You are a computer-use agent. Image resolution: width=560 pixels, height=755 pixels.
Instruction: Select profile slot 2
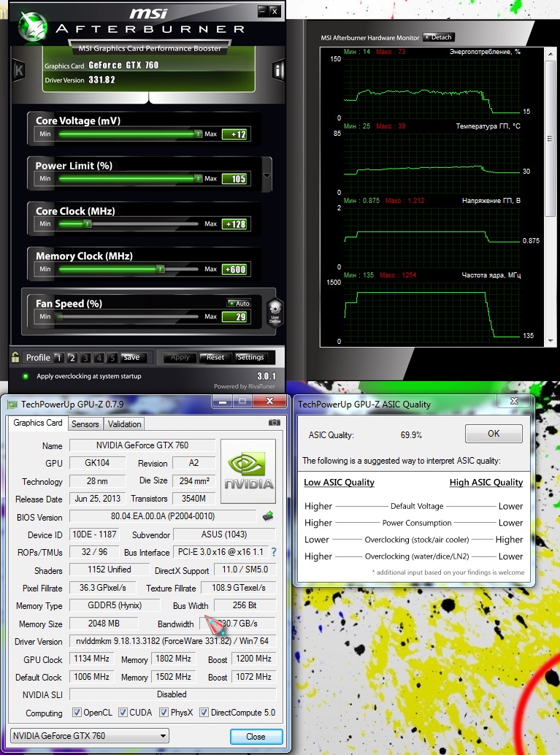tap(72, 357)
